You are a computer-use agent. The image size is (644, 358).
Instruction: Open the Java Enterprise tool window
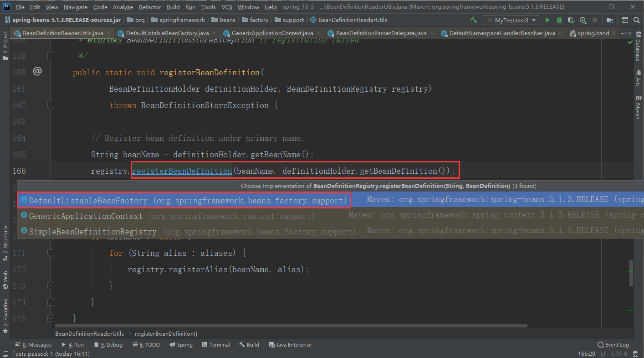tap(290, 345)
